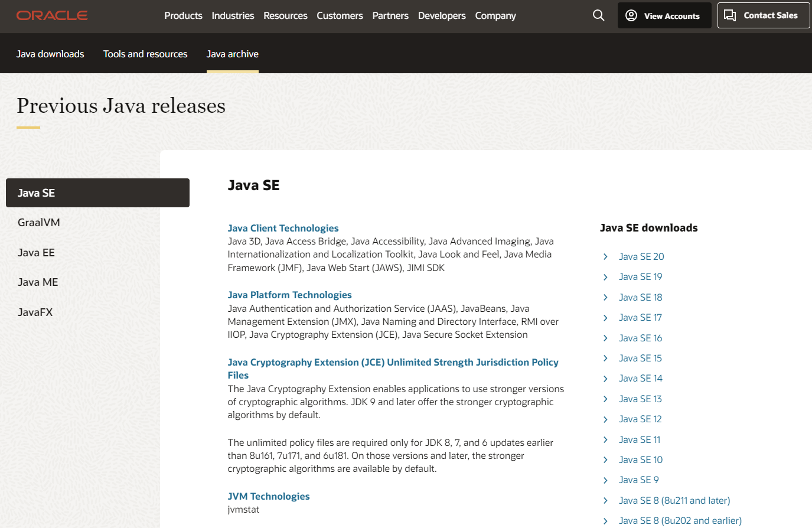The image size is (812, 528).
Task: Click the Previous Java releases heading
Action: pos(121,106)
